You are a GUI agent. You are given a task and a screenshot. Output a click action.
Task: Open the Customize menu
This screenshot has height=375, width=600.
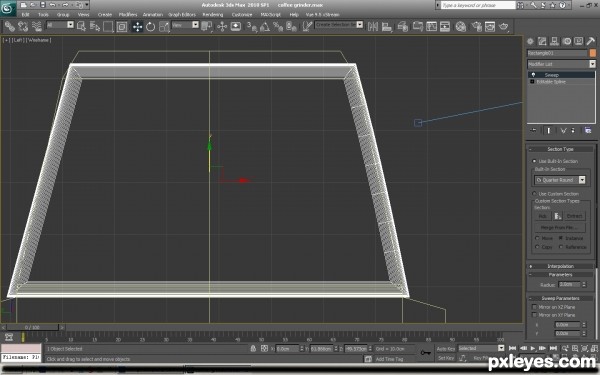click(242, 15)
